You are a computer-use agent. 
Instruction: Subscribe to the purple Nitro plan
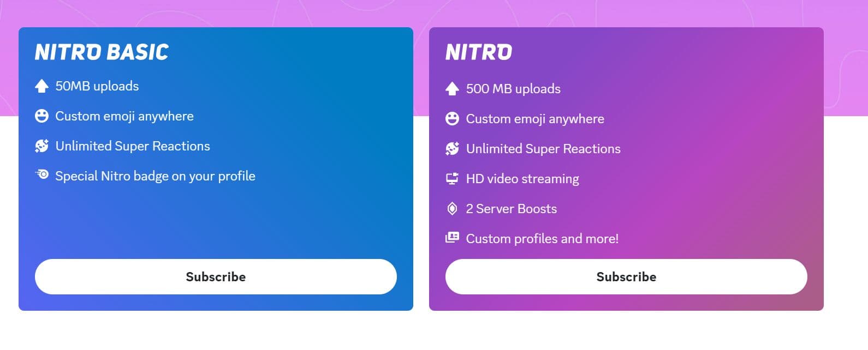click(x=626, y=277)
